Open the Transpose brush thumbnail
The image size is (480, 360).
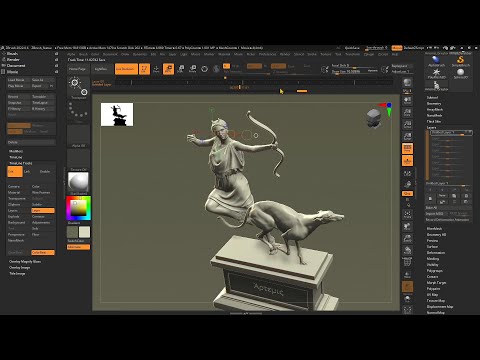click(x=79, y=87)
